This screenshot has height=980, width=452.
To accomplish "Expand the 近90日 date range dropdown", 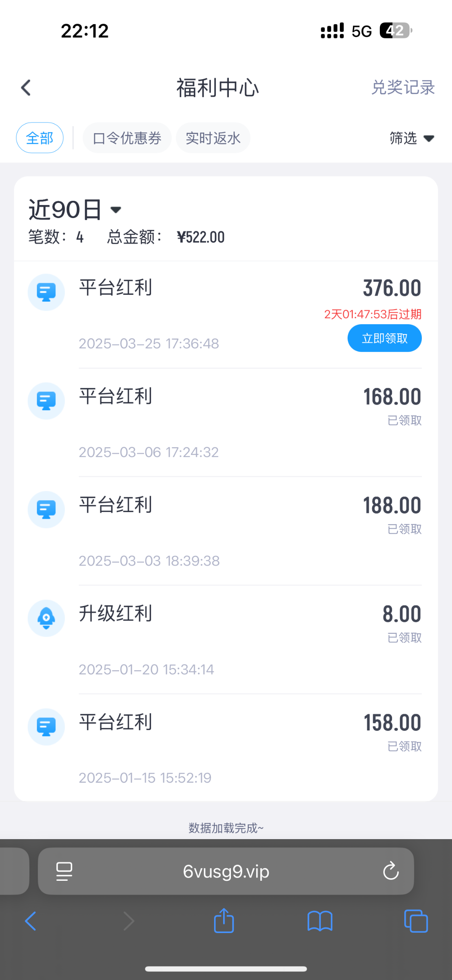I will [x=75, y=210].
